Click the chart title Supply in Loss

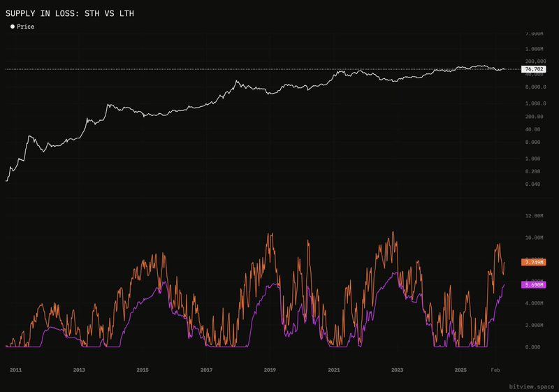(69, 13)
